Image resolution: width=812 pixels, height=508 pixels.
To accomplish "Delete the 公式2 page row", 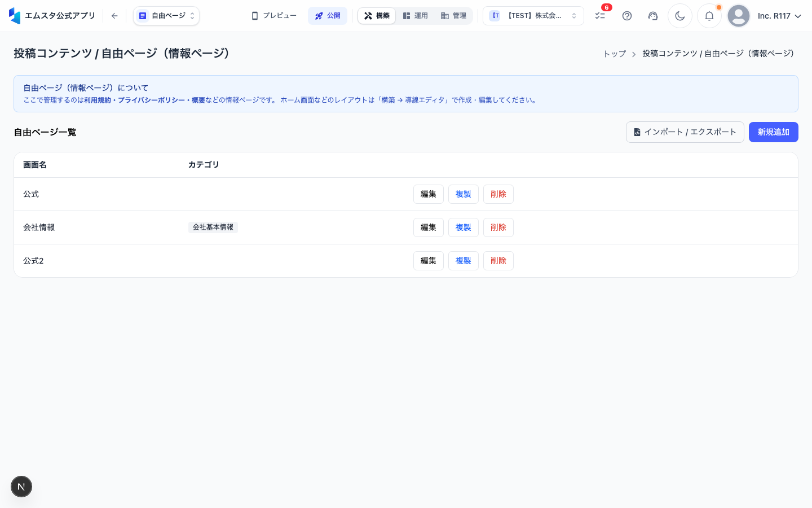I will point(498,261).
